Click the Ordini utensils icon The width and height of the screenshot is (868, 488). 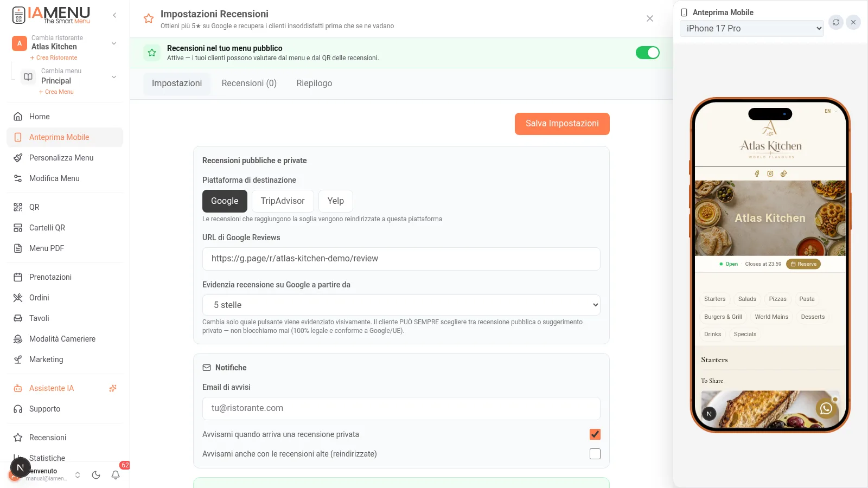pos(18,298)
